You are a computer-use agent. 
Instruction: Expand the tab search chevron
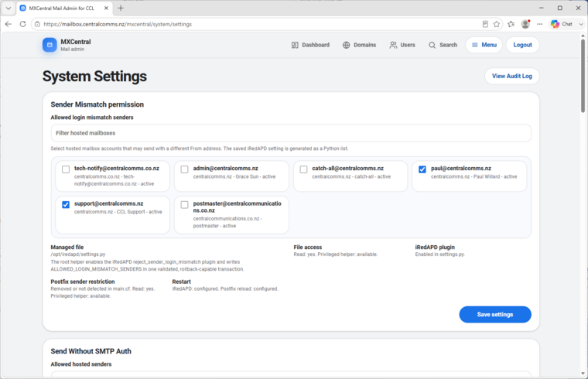tap(9, 8)
